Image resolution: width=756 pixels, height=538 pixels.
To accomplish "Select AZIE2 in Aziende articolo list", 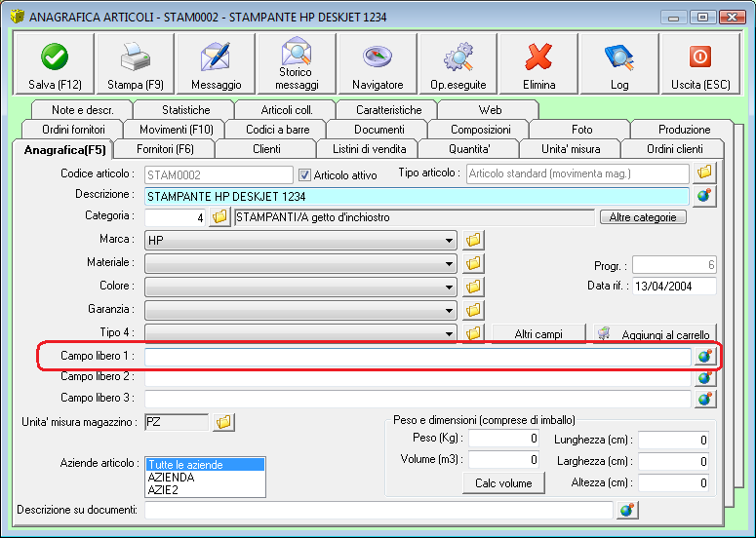I will coord(206,489).
